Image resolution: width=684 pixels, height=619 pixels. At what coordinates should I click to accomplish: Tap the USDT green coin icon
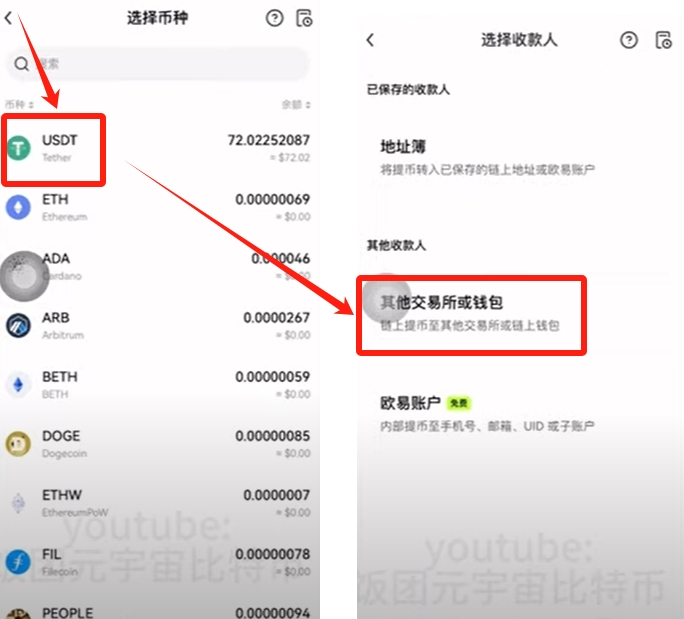click(x=18, y=148)
